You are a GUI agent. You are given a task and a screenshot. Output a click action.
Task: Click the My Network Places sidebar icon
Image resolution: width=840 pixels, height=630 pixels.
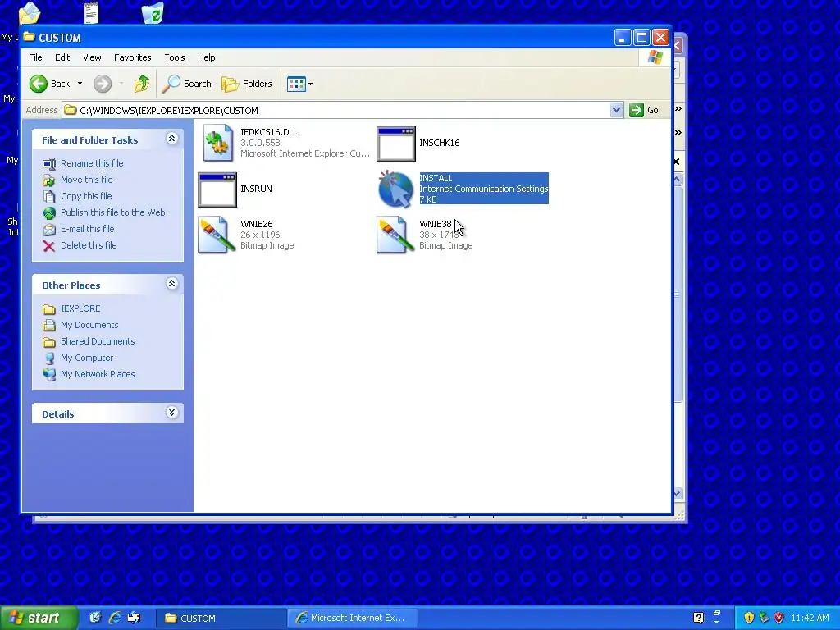[48, 374]
